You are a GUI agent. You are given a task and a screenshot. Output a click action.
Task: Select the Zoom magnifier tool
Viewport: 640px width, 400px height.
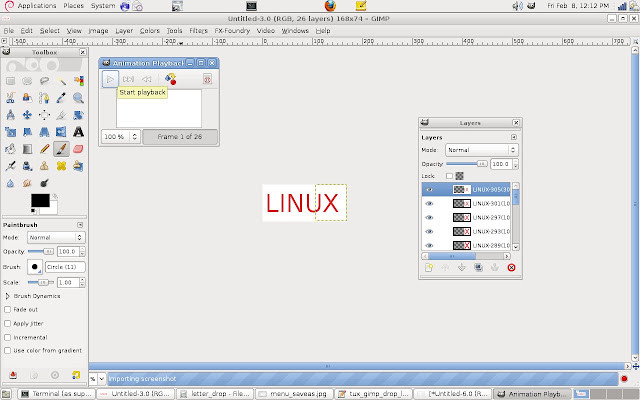pyautogui.click(x=78, y=98)
